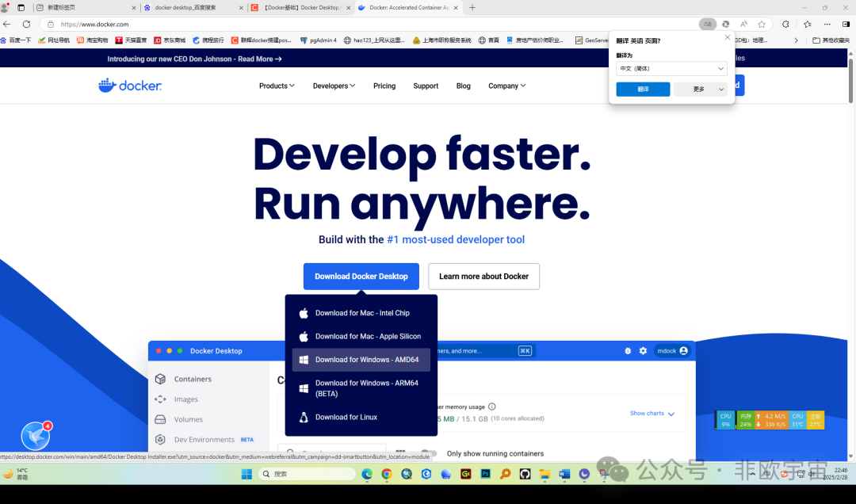The image size is (856, 504).
Task: Expand the Company menu
Action: [x=507, y=86]
